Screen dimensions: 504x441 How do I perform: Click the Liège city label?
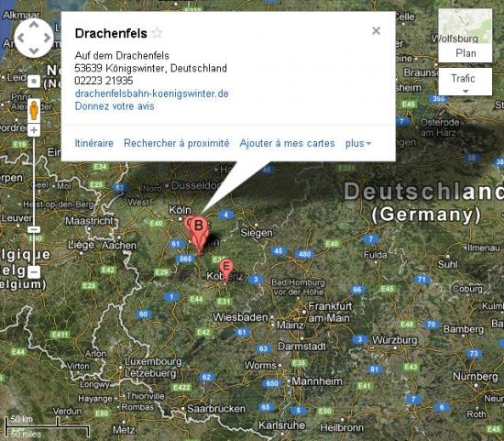pos(81,245)
